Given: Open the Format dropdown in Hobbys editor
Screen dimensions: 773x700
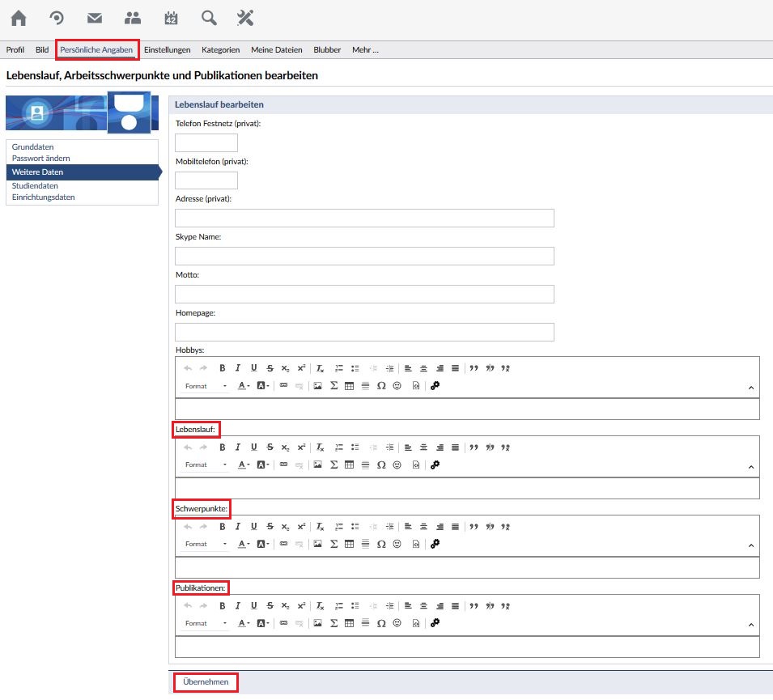Looking at the screenshot, I should coord(206,387).
